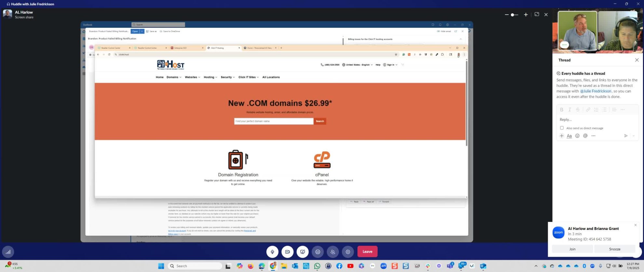This screenshot has height=272, width=644.
Task: Open the United States - English language selector
Action: pos(357,65)
